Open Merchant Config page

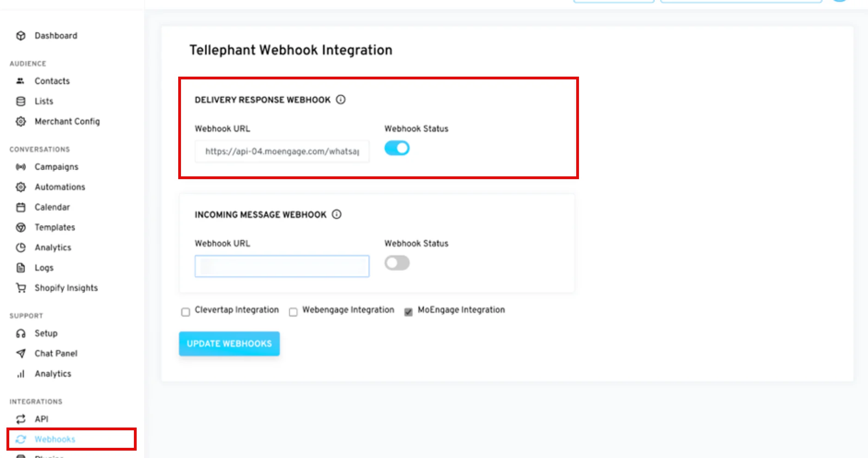point(67,121)
